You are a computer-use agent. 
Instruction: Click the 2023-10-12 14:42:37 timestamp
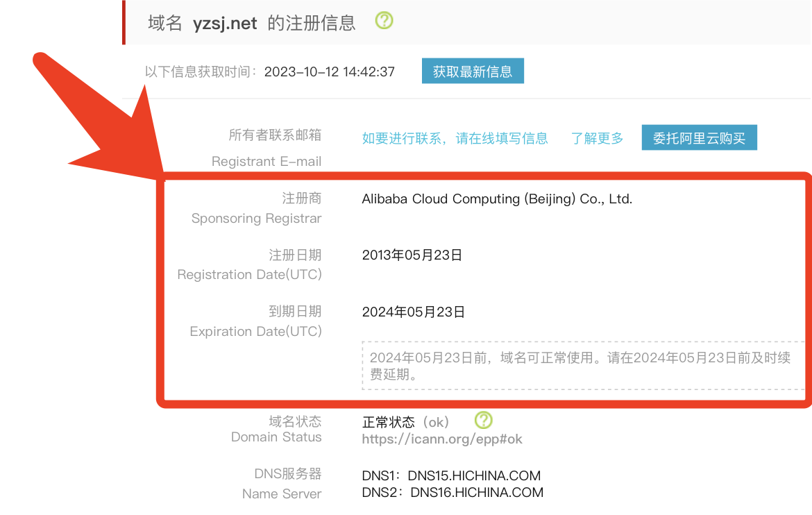329,71
